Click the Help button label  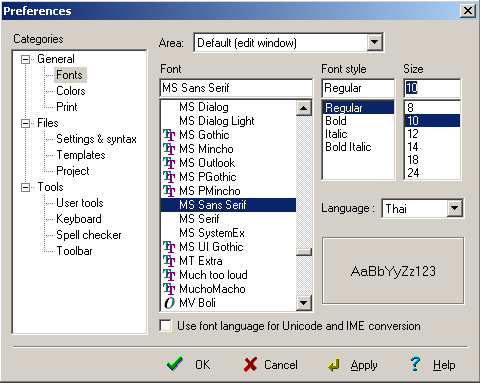444,365
